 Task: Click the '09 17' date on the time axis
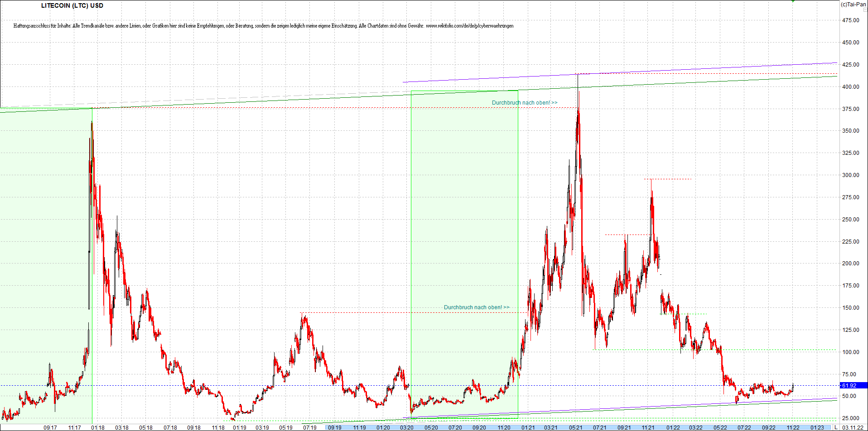(50, 428)
